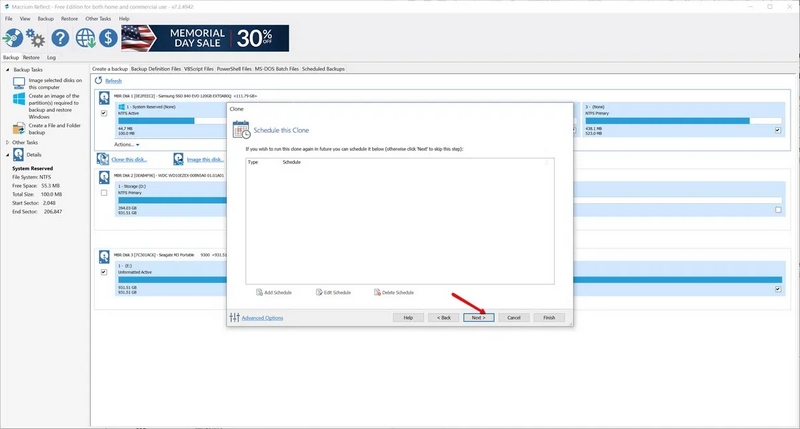Click the MBR Disk 1 Samsung SSD icon
The height and width of the screenshot is (429, 800).
coord(104,97)
